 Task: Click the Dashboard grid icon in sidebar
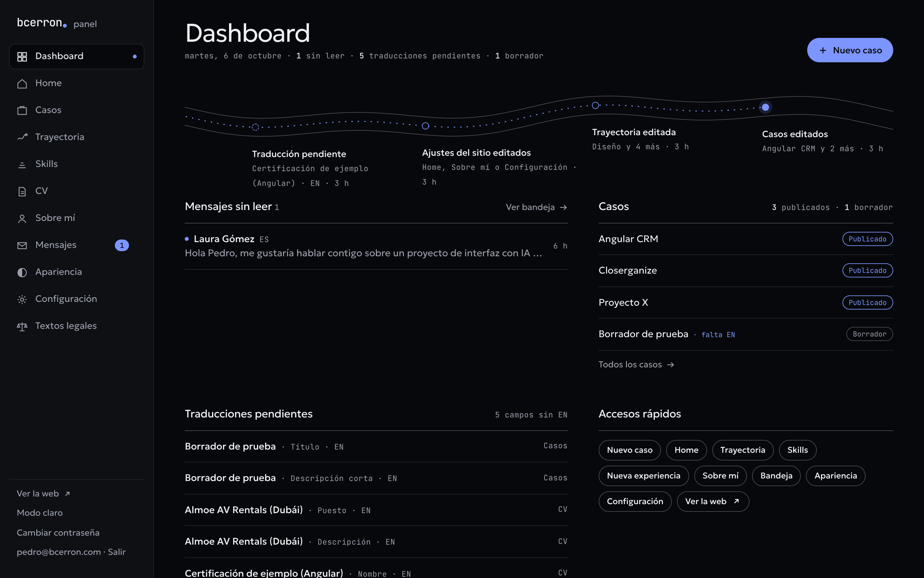pos(22,57)
